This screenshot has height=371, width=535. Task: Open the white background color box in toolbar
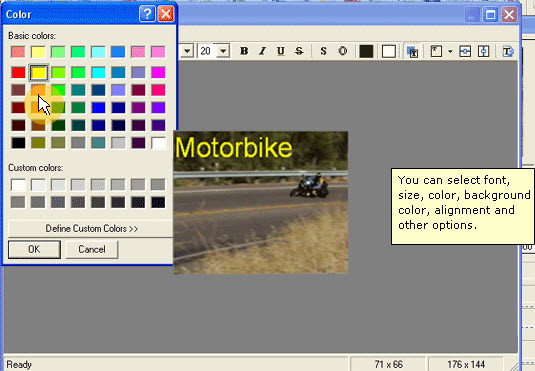tap(389, 51)
